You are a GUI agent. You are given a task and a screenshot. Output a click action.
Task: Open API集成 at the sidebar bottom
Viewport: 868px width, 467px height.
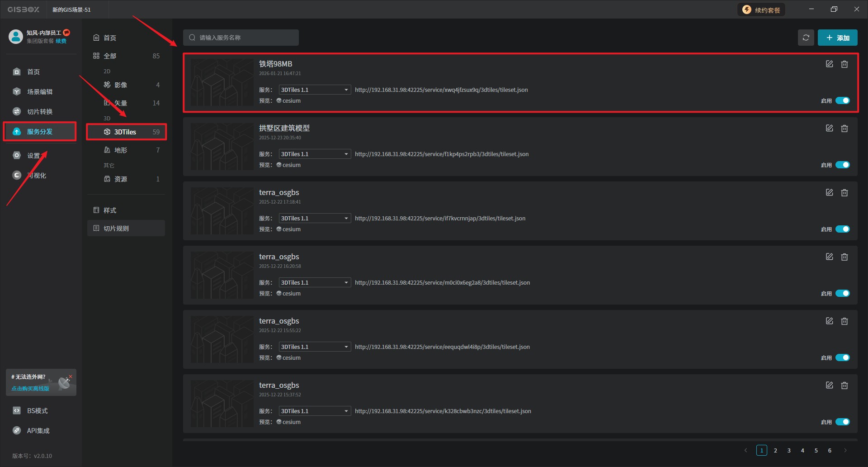point(38,431)
